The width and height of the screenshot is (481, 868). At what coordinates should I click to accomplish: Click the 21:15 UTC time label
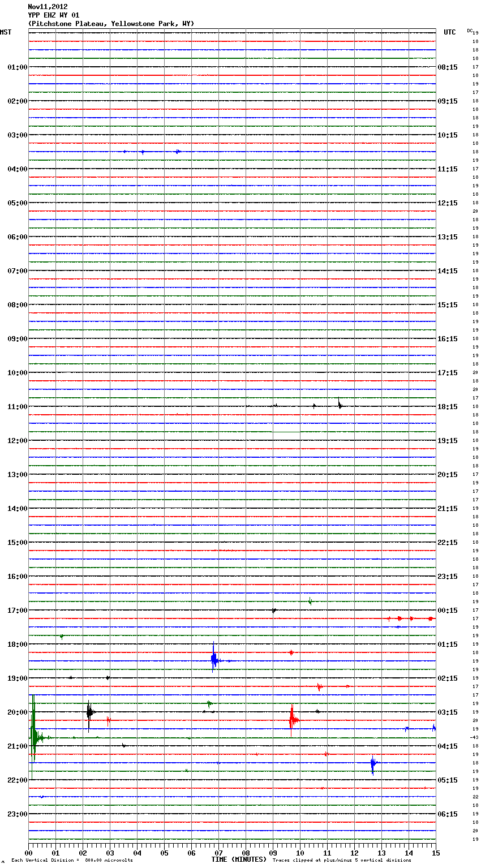(448, 509)
